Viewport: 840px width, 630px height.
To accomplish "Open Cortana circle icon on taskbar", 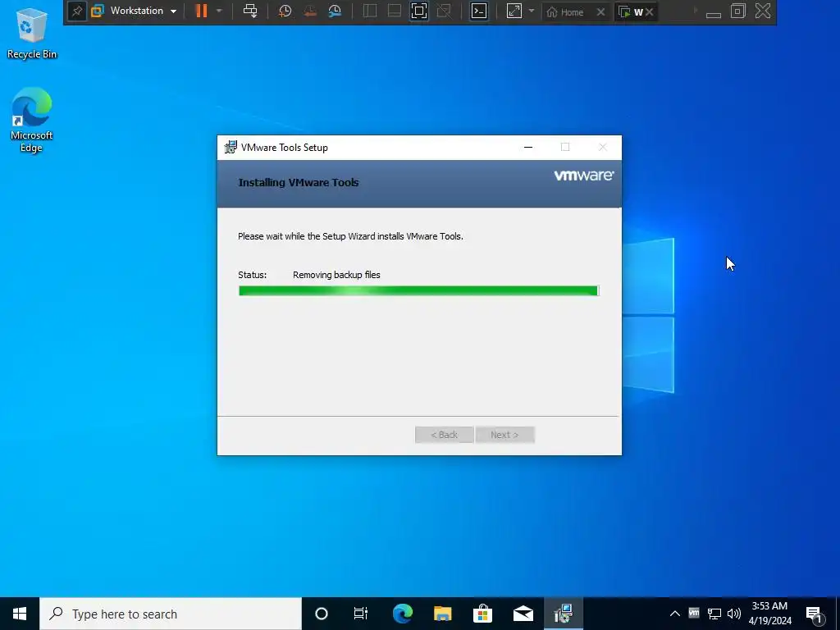I will tap(322, 614).
